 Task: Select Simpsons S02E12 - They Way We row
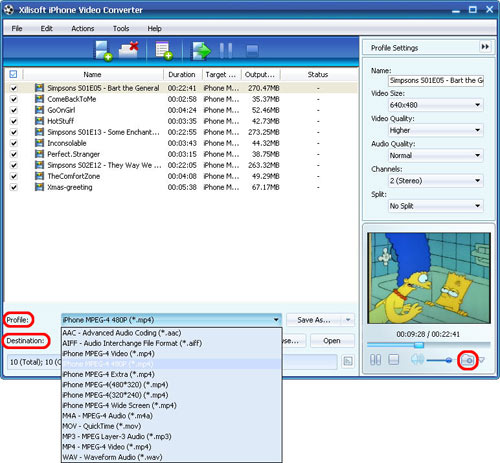click(x=181, y=165)
